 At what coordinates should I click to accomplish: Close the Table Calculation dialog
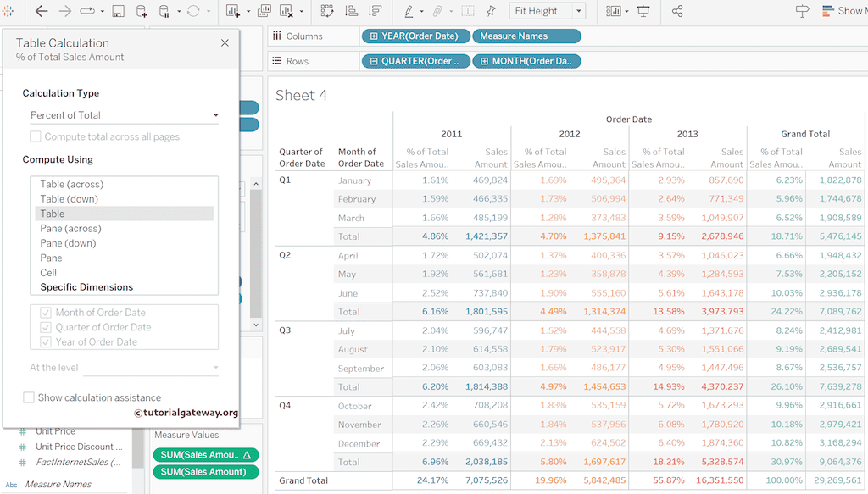tap(225, 42)
